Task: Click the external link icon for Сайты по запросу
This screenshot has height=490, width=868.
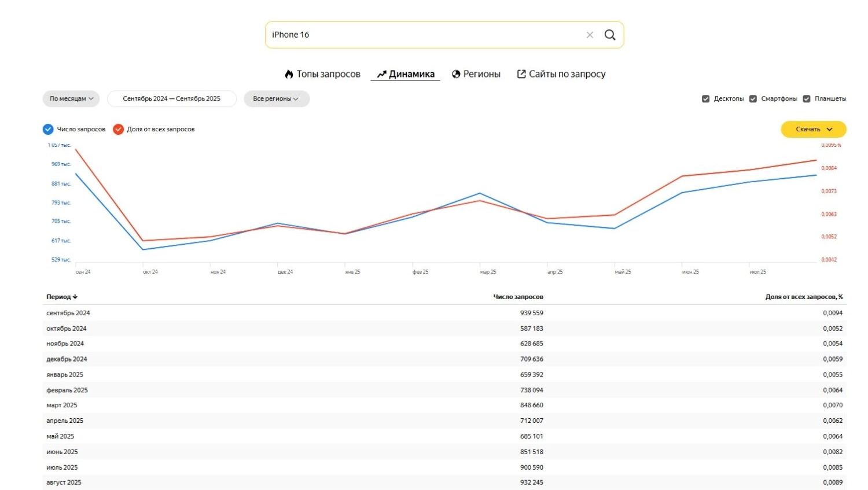Action: [521, 74]
